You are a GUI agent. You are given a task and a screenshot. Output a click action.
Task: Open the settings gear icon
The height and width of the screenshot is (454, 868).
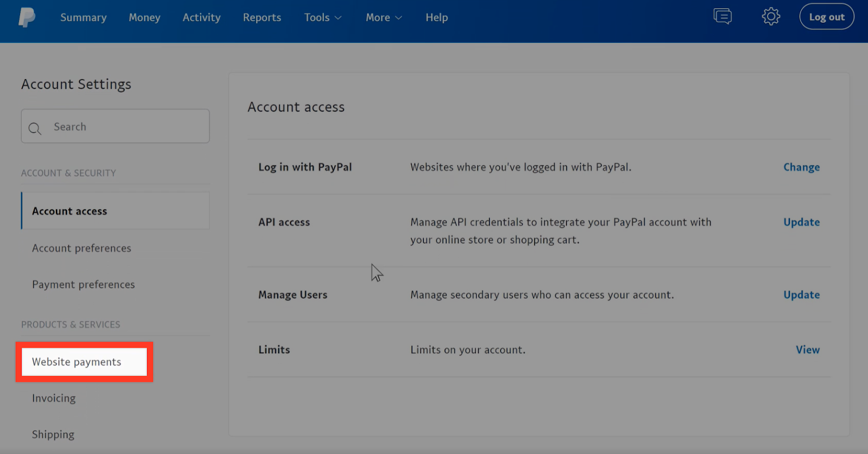771,16
